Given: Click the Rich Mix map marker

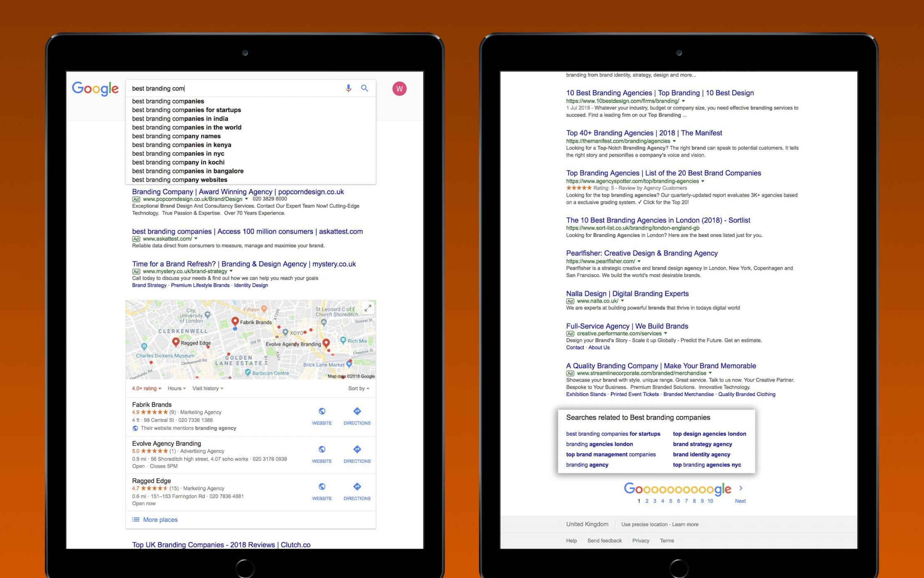Looking at the screenshot, I should pyautogui.click(x=343, y=340).
